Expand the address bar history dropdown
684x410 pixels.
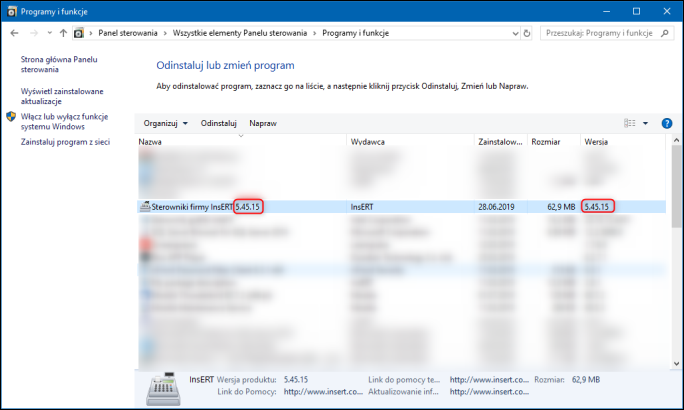coord(515,33)
